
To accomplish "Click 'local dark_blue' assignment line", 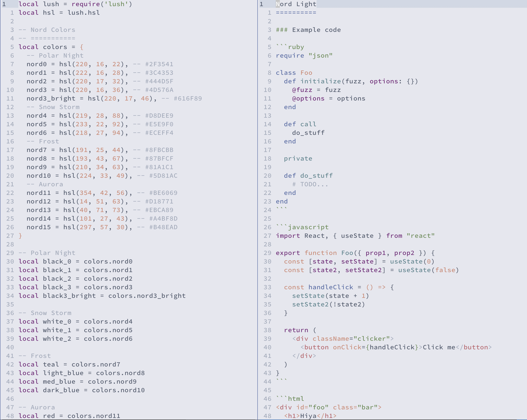I will point(81,390).
